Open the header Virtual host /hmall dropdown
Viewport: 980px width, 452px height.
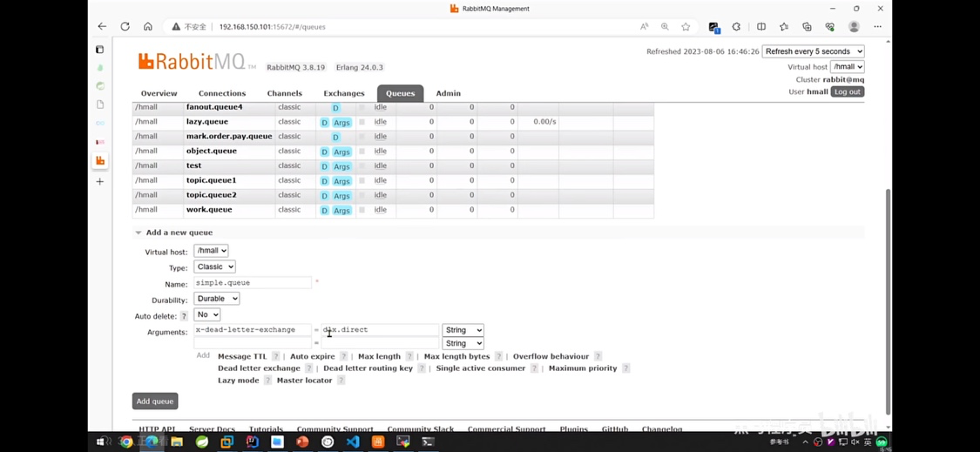click(x=848, y=66)
